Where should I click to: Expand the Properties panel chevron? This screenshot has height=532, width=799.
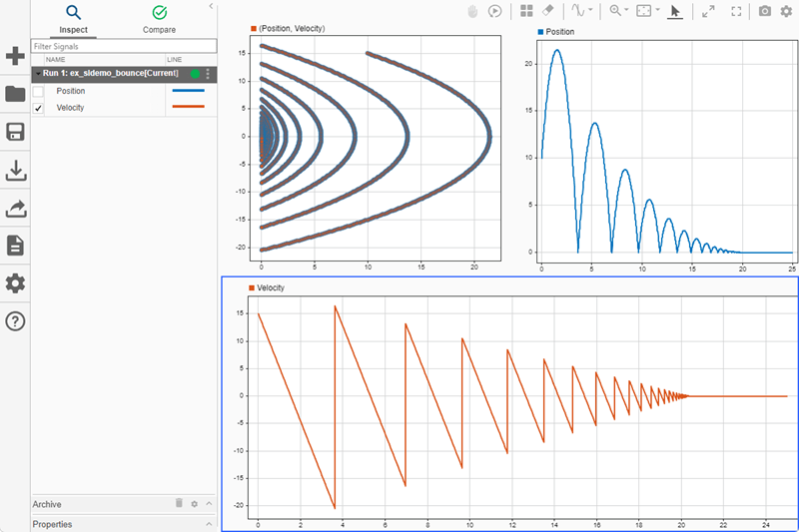click(209, 523)
